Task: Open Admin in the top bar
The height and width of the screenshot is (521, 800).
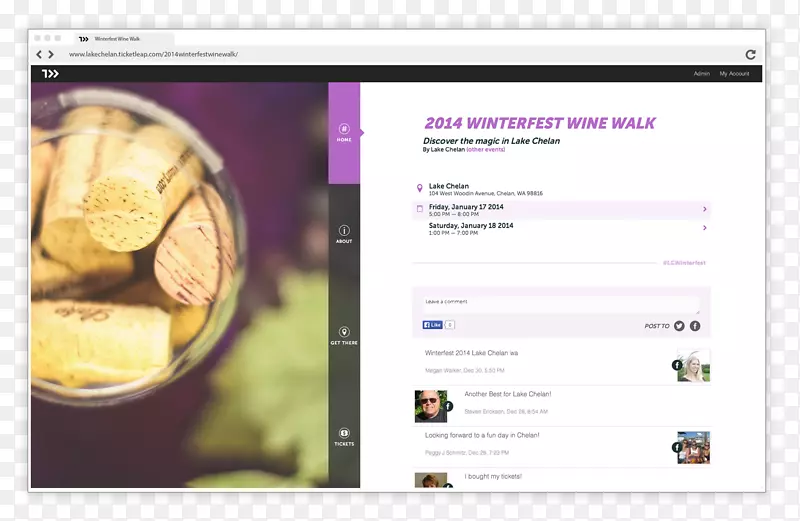Action: (701, 73)
